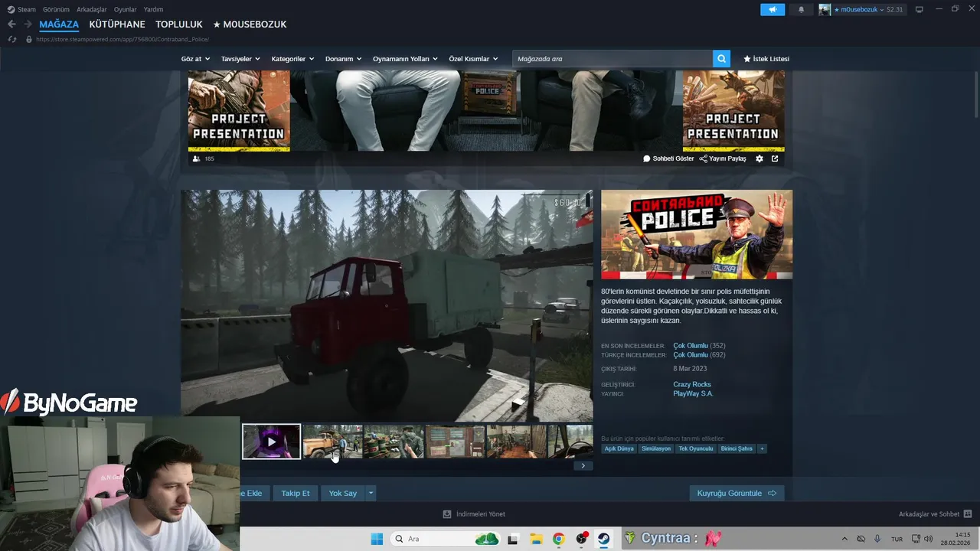Image resolution: width=980 pixels, height=551 pixels.
Task: Expand the Kategoriler dropdown
Action: pos(292,59)
